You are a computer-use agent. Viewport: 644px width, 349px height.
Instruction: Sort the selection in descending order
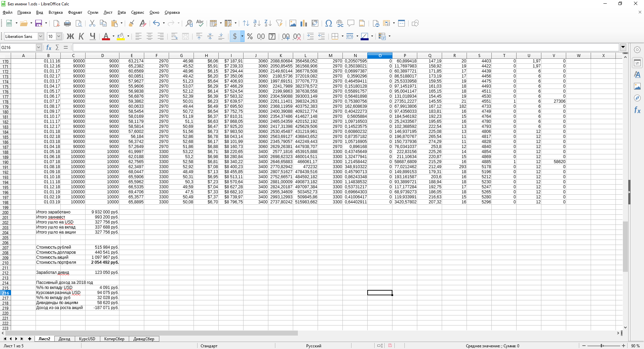coord(268,23)
